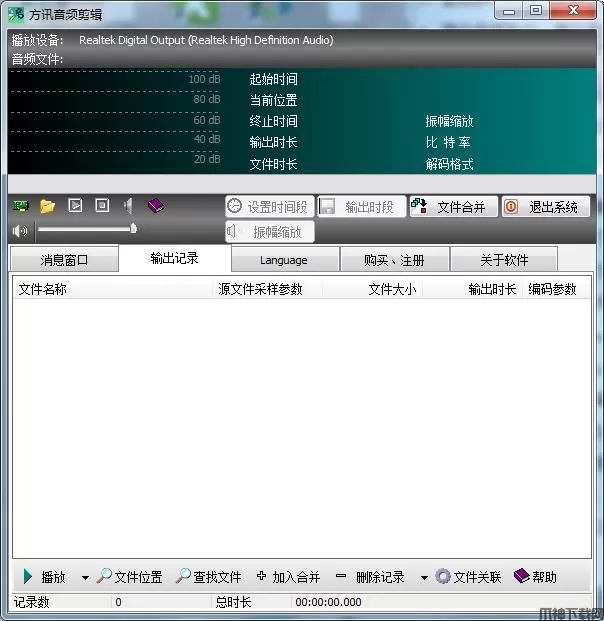Click the 播放设备 Realtek Digital Output text
This screenshot has width=604, height=621.
pos(206,40)
